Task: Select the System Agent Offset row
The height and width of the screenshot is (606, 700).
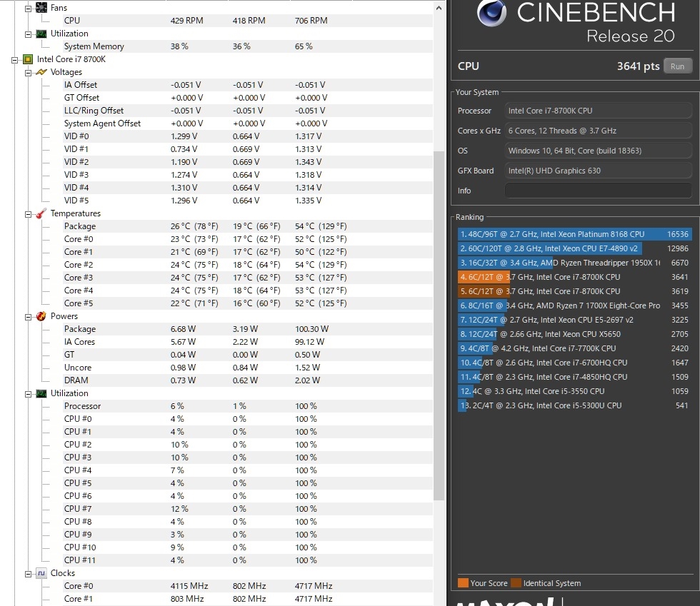Action: (x=249, y=123)
